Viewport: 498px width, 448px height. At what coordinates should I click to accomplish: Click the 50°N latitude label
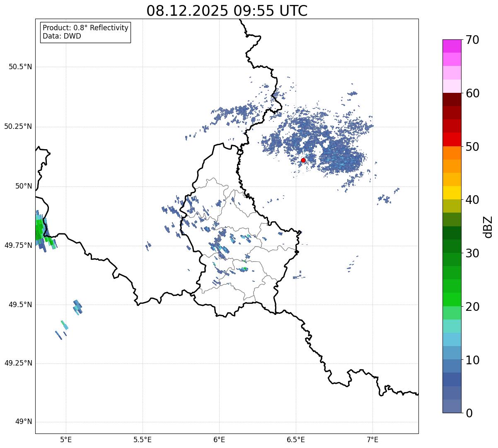pyautogui.click(x=24, y=186)
